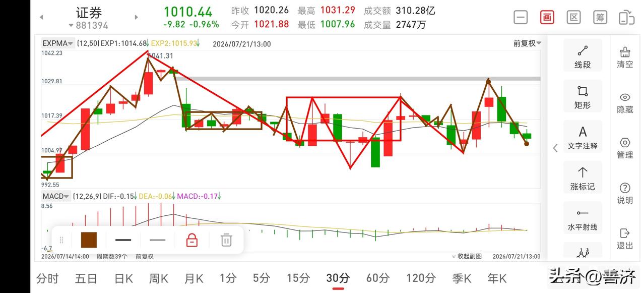Go to previous stock with left arrow

pos(41,17)
